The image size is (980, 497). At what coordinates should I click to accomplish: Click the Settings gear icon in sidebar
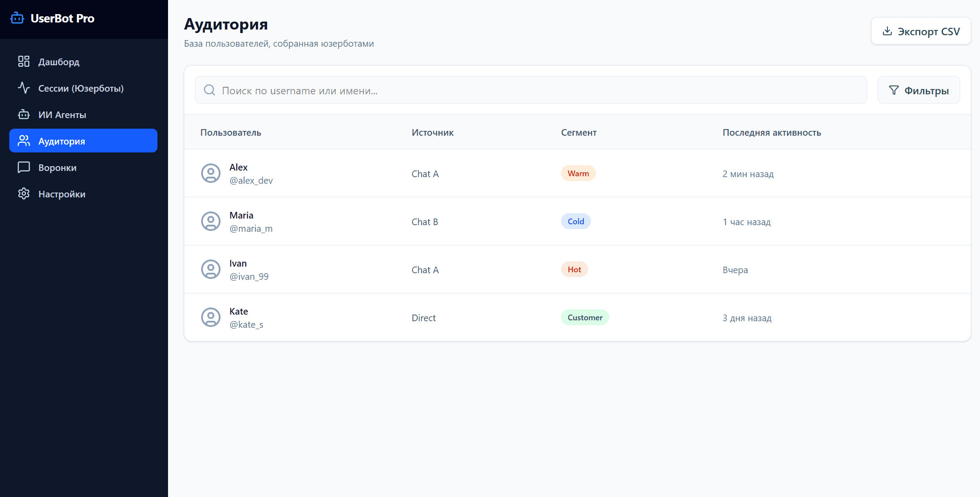24,193
